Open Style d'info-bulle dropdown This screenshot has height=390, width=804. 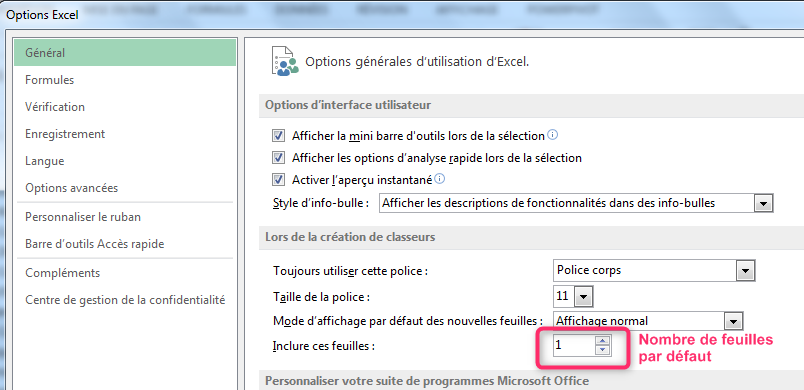point(763,203)
